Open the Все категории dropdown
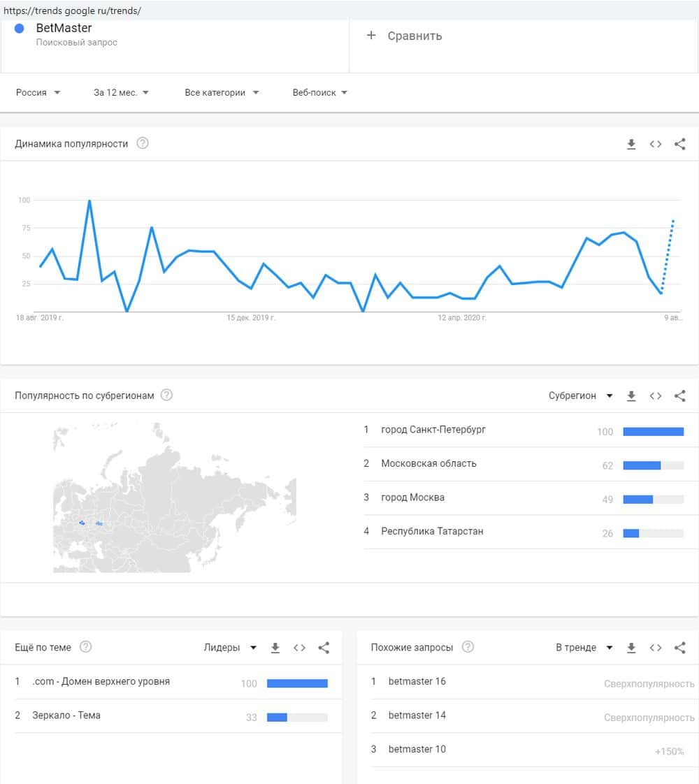 [222, 92]
